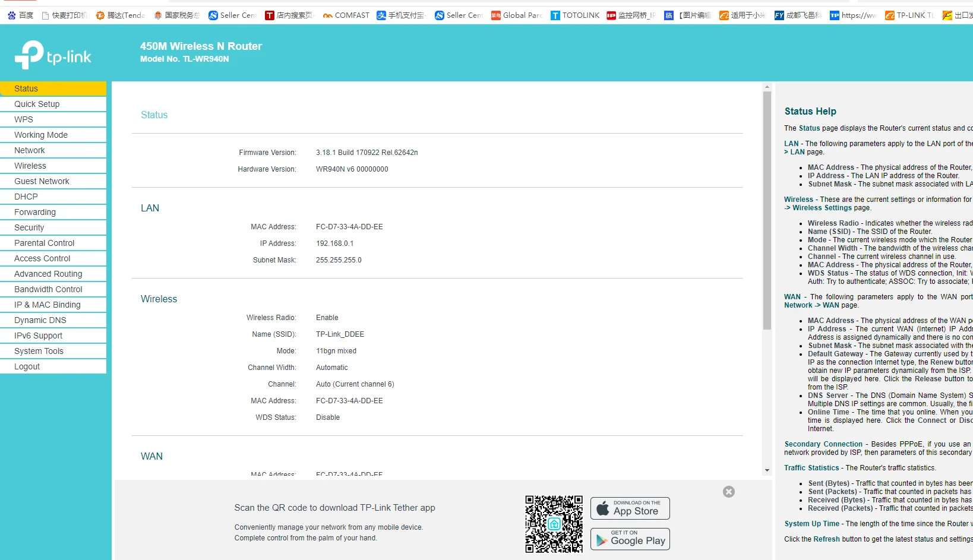Select Status in the sidebar menu

point(53,88)
